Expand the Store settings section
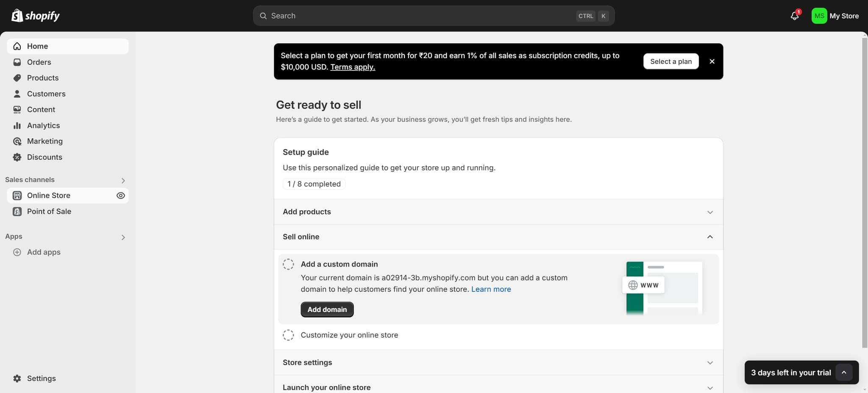Image resolution: width=868 pixels, height=393 pixels. pos(710,363)
